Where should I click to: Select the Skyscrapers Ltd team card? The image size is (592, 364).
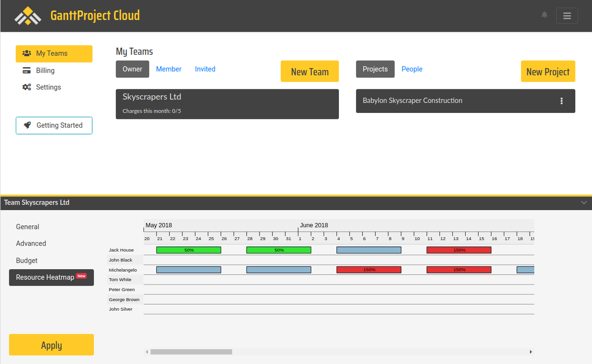click(227, 104)
